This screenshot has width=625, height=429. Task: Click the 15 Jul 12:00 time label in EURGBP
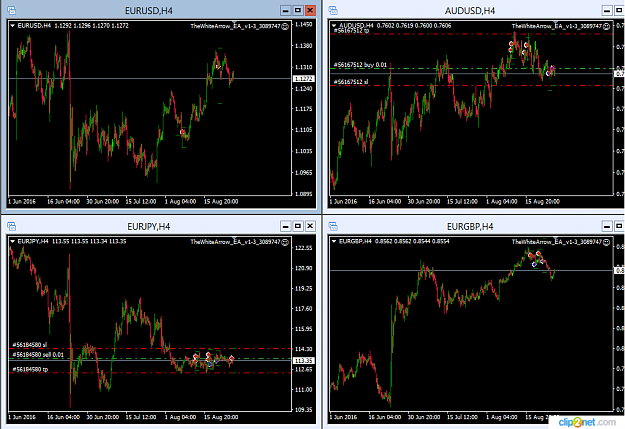(462, 417)
